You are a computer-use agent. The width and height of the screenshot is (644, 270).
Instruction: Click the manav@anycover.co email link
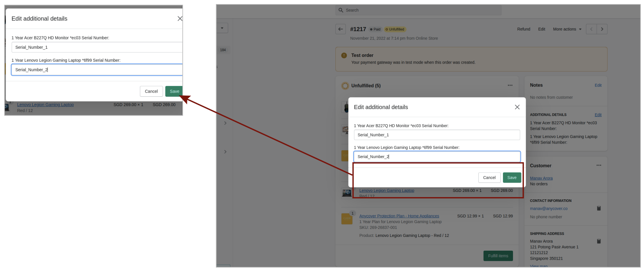tap(549, 209)
